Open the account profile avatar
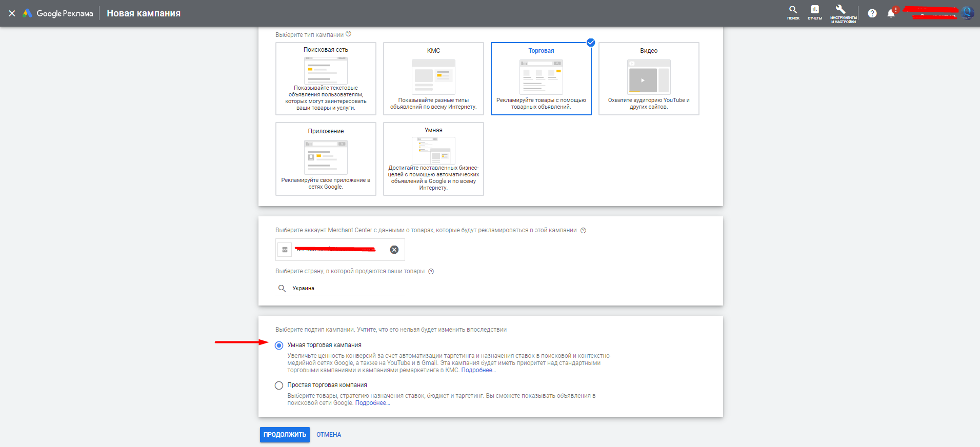The image size is (980, 447). coord(967,13)
